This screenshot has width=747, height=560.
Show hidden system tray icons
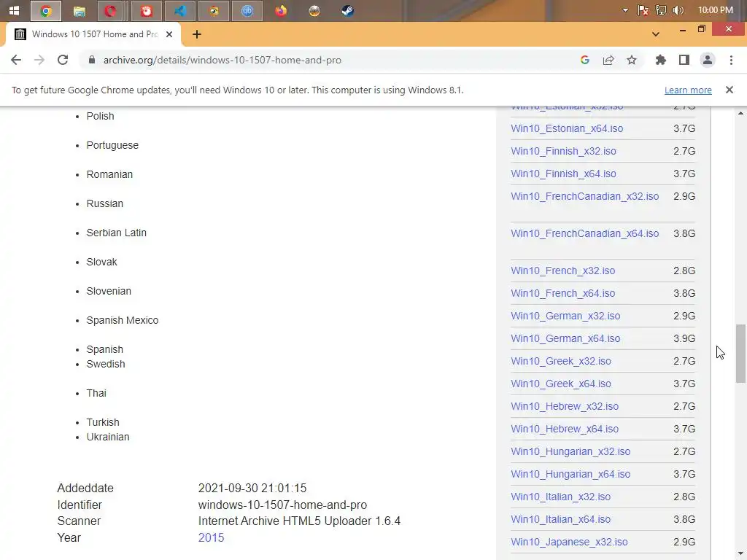(625, 10)
